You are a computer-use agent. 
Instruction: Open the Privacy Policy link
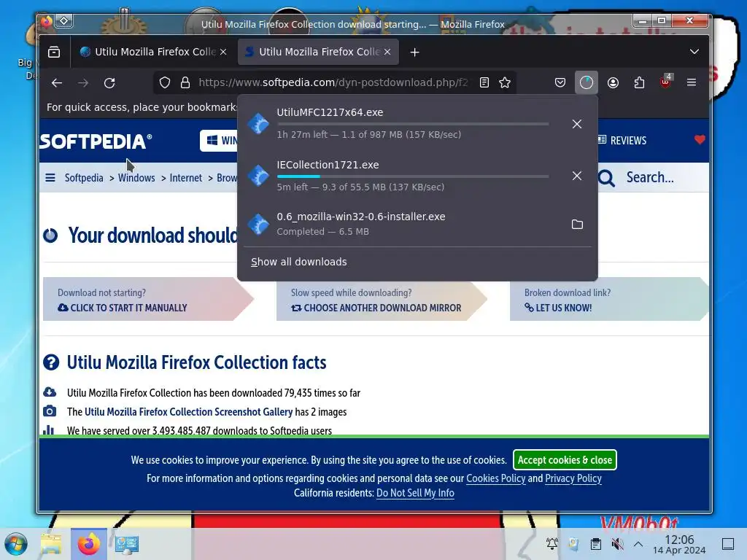click(573, 478)
